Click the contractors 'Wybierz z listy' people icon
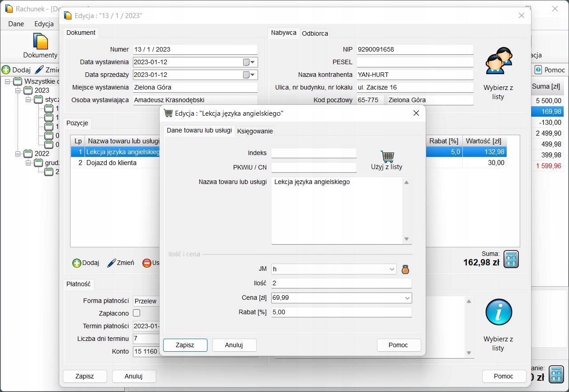569x392 pixels. point(498,61)
